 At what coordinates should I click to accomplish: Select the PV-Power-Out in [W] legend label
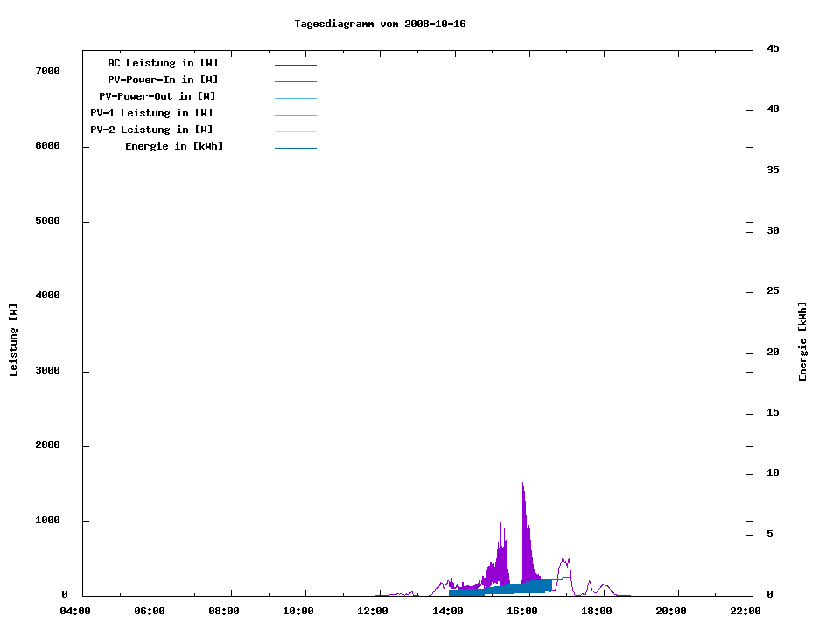pyautogui.click(x=157, y=96)
